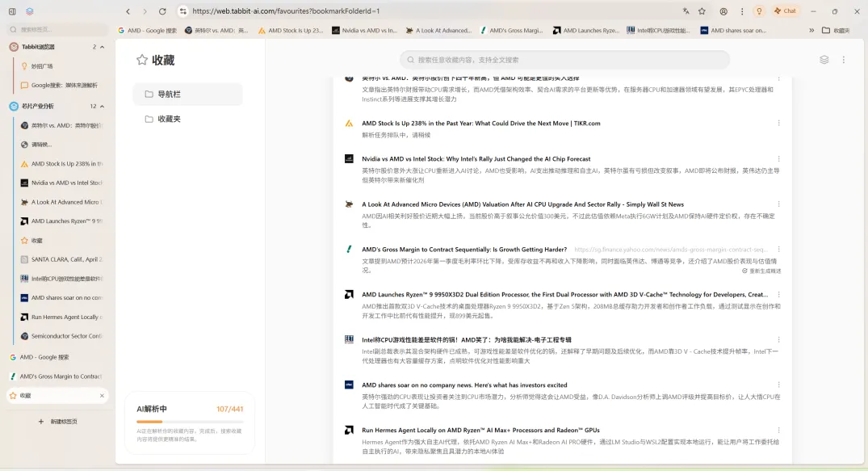Click the translate icon in address bar
This screenshot has width=868, height=471.
tap(686, 11)
